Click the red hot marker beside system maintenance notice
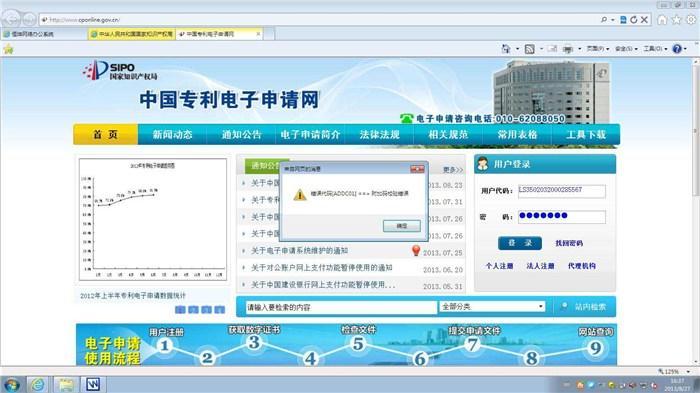The width and height of the screenshot is (700, 393). tap(416, 251)
